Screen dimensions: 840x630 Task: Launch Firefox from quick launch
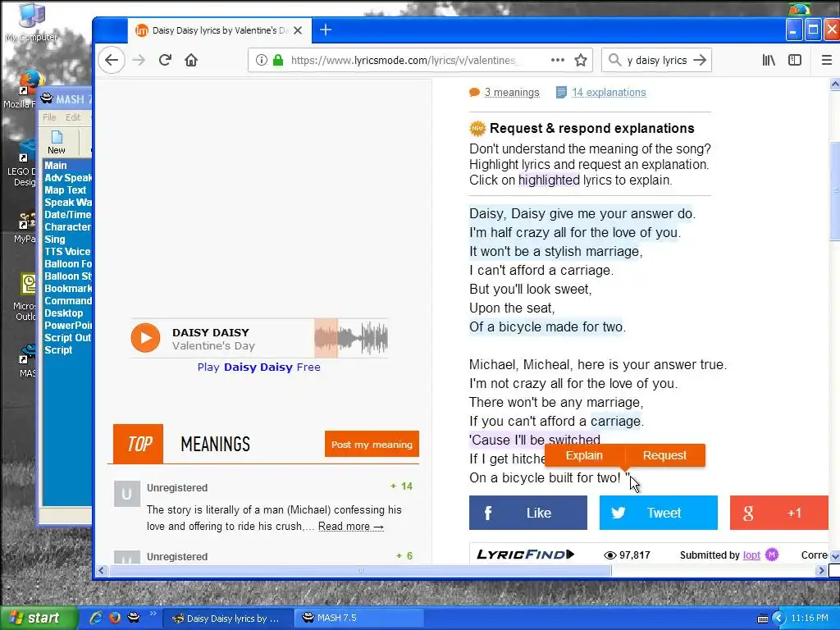pos(115,618)
